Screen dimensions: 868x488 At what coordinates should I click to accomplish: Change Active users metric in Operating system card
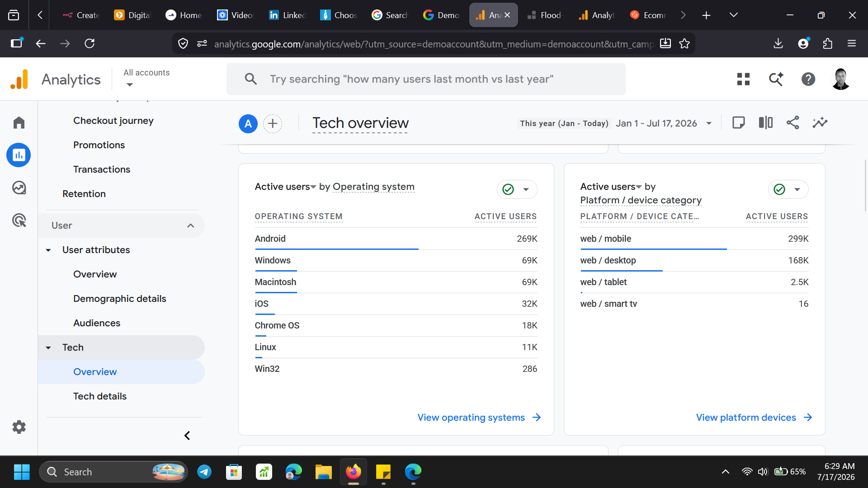pyautogui.click(x=286, y=187)
